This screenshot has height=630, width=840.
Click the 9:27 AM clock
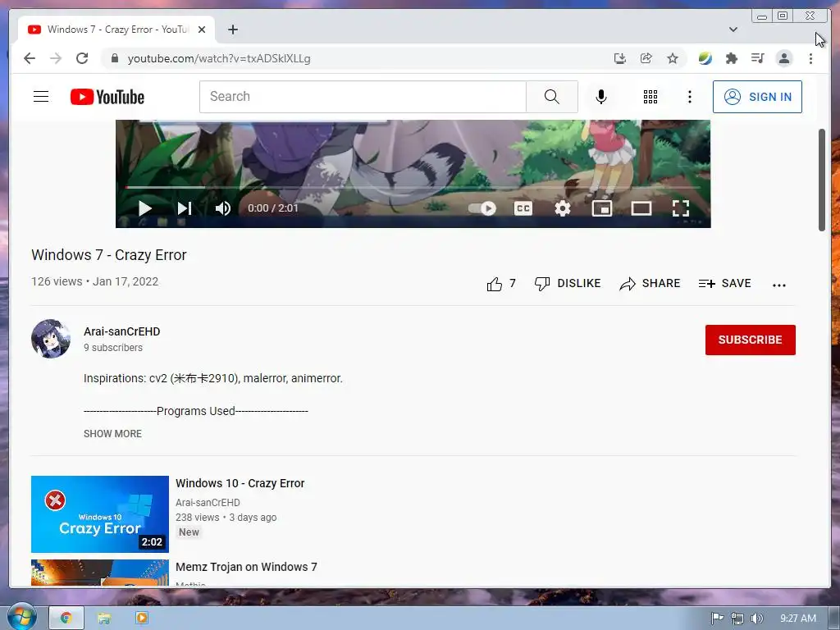[798, 619]
